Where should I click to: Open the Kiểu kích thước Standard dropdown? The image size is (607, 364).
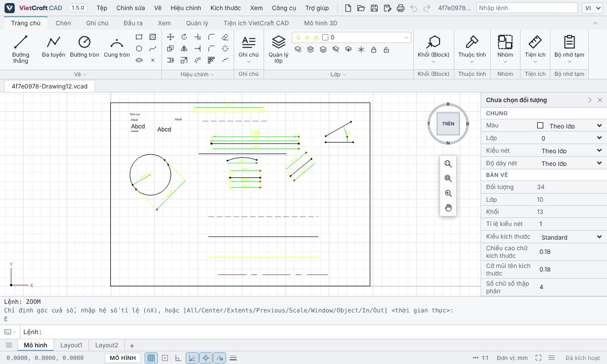coord(572,237)
